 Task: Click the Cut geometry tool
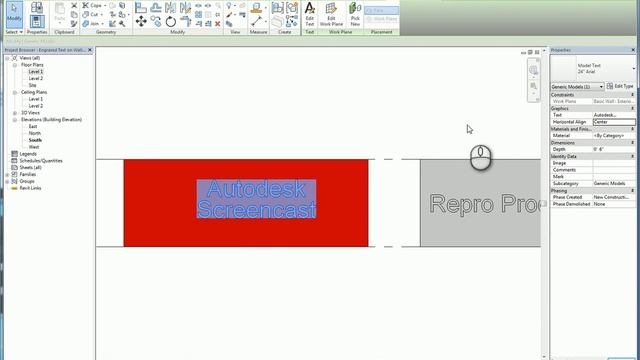tap(91, 15)
